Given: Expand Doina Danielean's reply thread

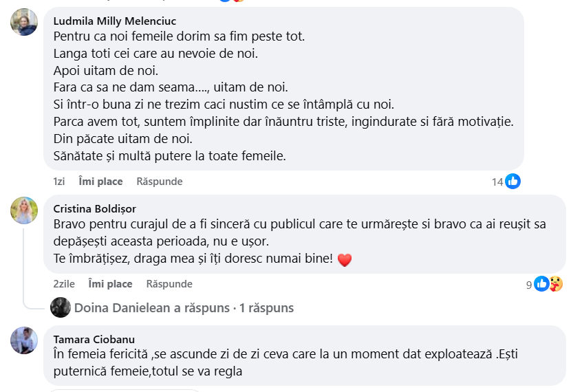Looking at the screenshot, I should (x=184, y=307).
